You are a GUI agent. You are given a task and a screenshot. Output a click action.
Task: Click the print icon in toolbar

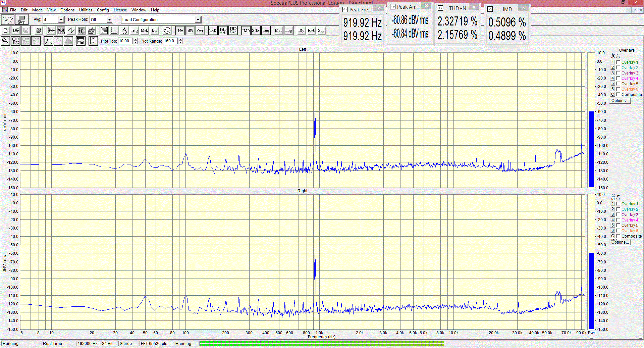pyautogui.click(x=39, y=31)
